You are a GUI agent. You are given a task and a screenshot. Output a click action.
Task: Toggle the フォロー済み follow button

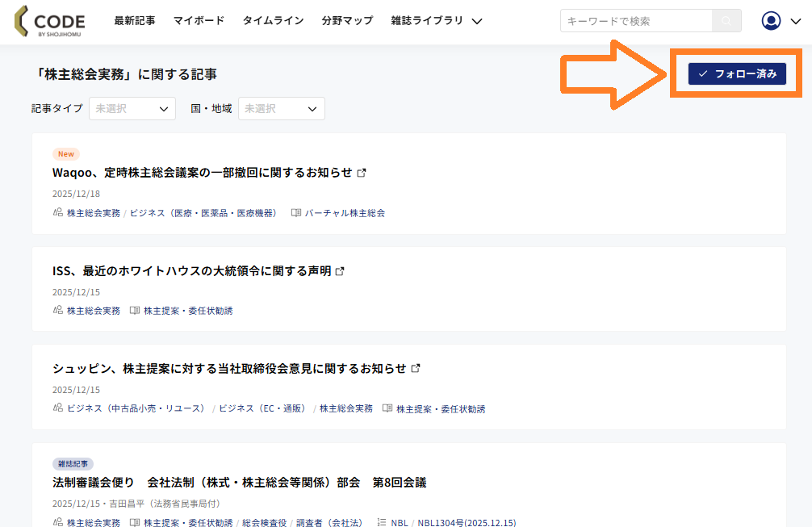[737, 73]
